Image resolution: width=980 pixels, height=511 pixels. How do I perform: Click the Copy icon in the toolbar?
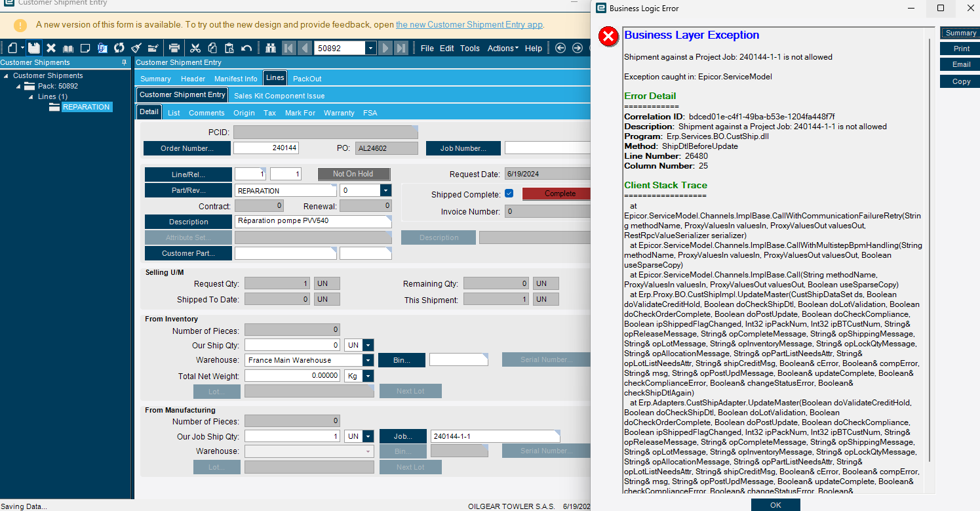click(212, 48)
